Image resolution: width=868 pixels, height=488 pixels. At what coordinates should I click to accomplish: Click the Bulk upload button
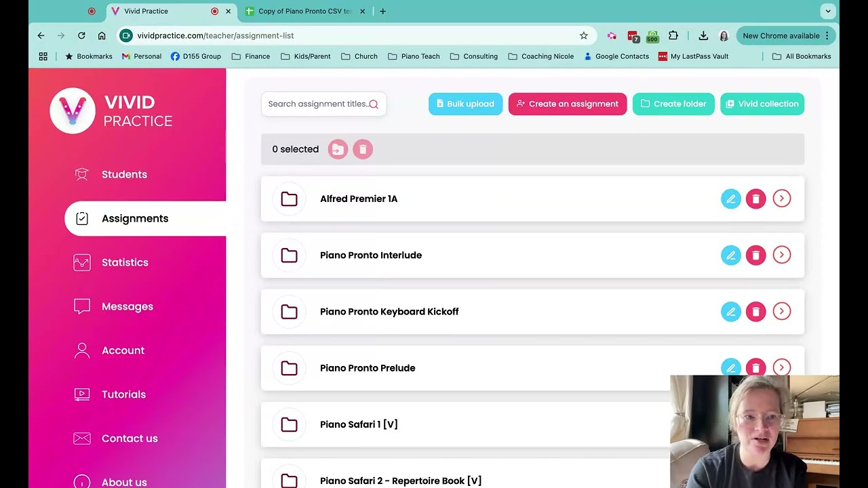465,104
